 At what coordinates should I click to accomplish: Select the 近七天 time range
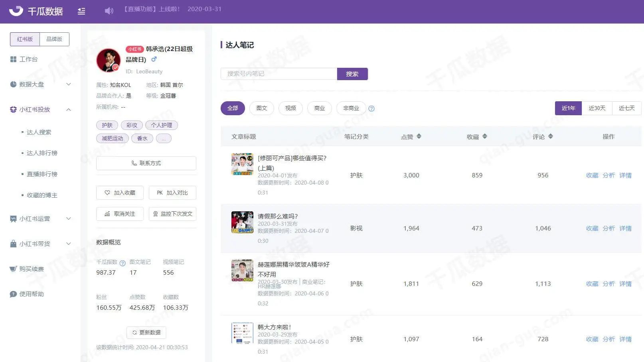coord(627,108)
